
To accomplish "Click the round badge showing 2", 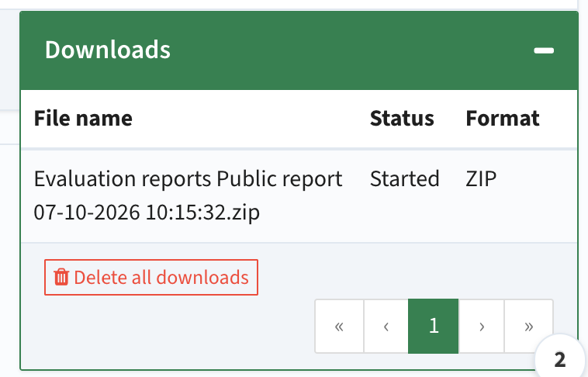I will pyautogui.click(x=559, y=359).
